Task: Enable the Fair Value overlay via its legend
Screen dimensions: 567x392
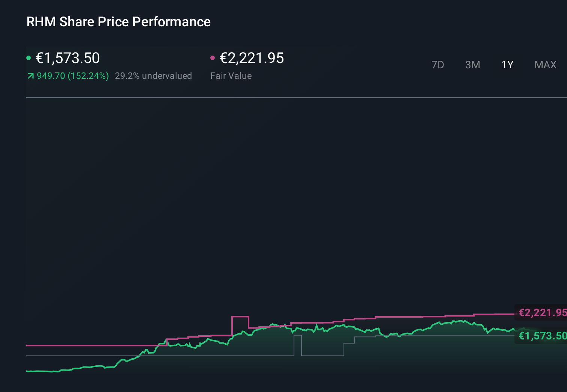Action: pos(231,75)
